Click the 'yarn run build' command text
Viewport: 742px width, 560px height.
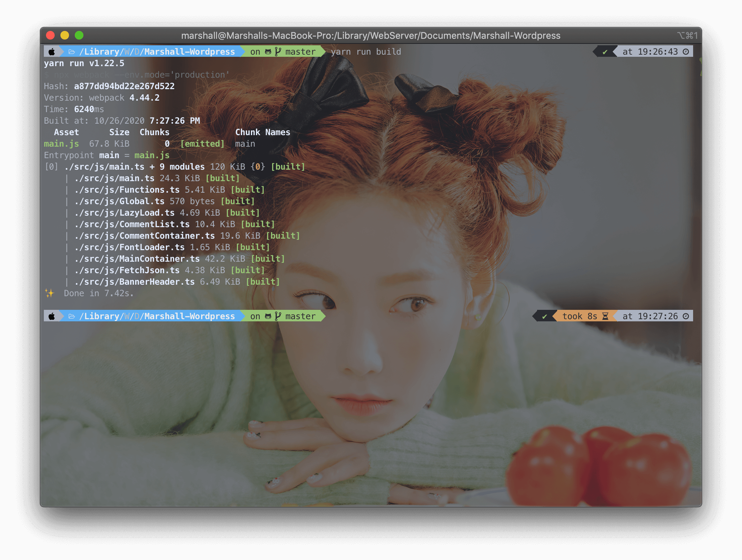(x=366, y=52)
